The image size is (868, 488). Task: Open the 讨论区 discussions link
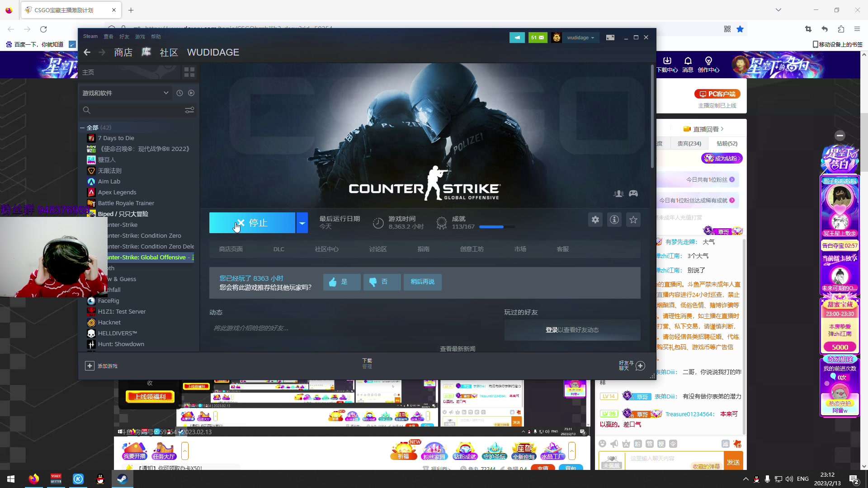coord(378,249)
